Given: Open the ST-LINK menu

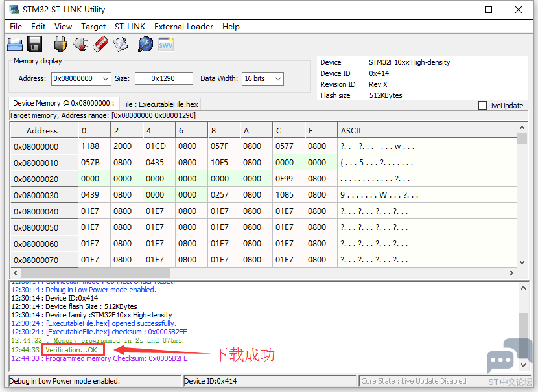Looking at the screenshot, I should [130, 27].
